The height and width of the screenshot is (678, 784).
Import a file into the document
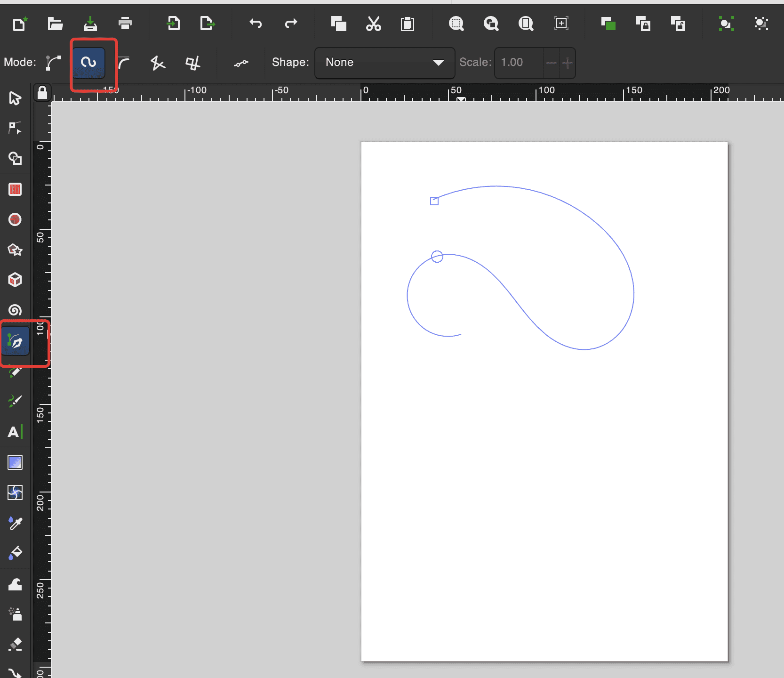click(174, 23)
